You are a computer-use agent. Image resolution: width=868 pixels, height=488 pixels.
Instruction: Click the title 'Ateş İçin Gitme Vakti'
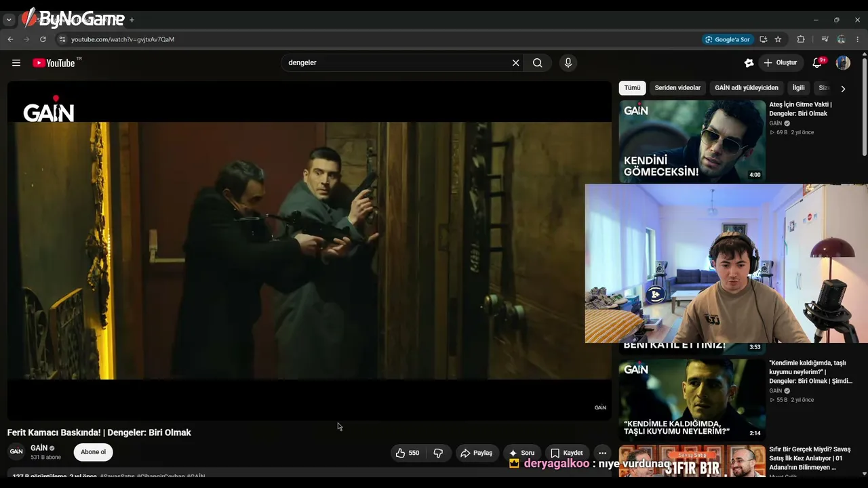coord(801,109)
